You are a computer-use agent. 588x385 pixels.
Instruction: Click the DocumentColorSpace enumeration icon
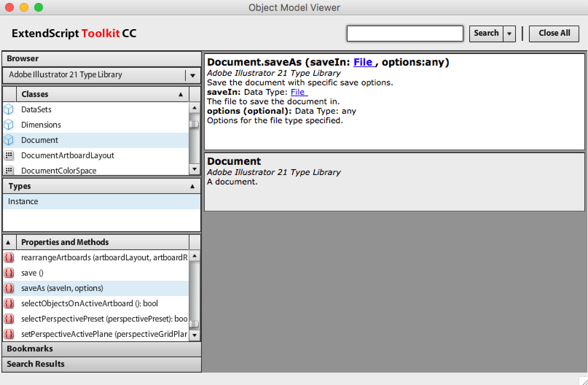point(9,170)
